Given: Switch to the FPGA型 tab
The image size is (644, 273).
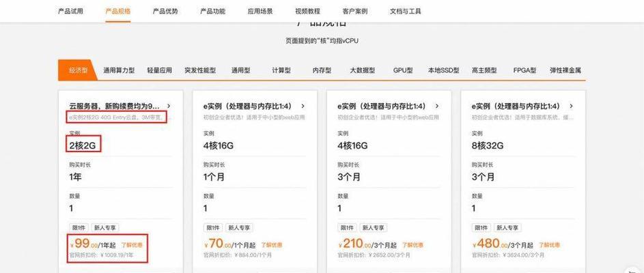Looking at the screenshot, I should tap(524, 70).
